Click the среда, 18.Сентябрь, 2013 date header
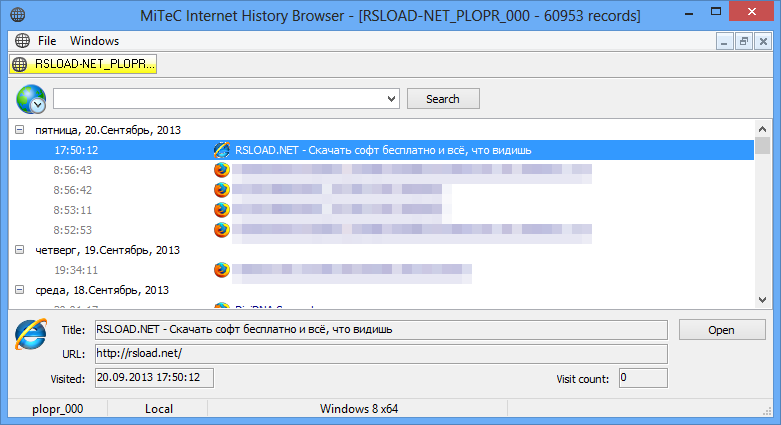The width and height of the screenshot is (781, 425). tap(102, 290)
